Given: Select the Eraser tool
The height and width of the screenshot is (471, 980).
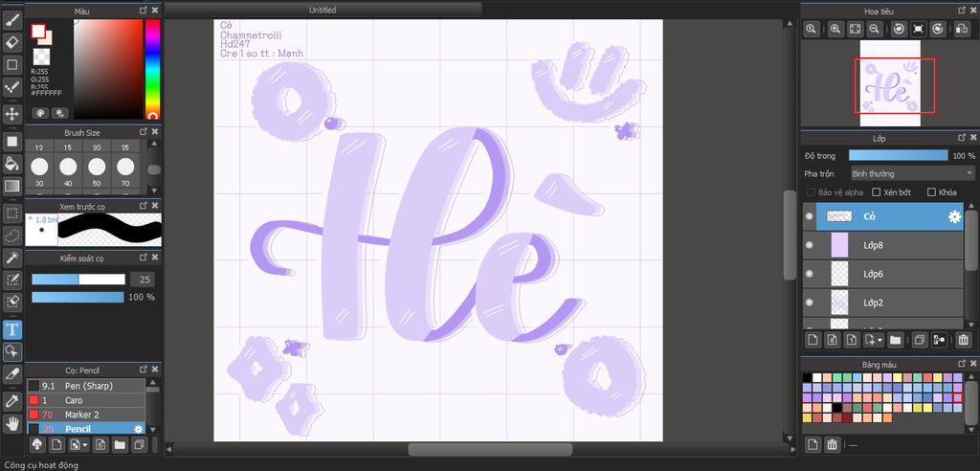Looking at the screenshot, I should tap(11, 42).
